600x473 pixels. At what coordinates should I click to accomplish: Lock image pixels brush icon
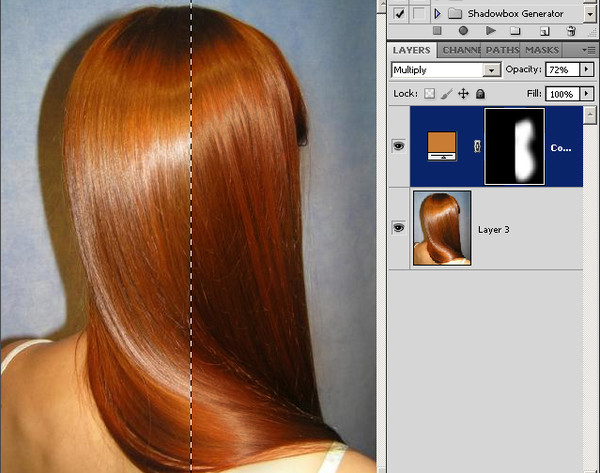(x=446, y=94)
